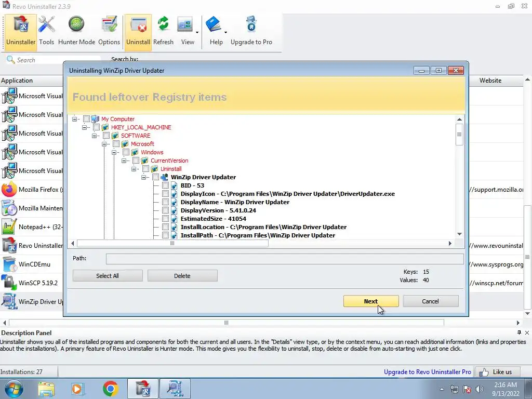Open the Help dropdown arrow
532x399 pixels.
225,33
